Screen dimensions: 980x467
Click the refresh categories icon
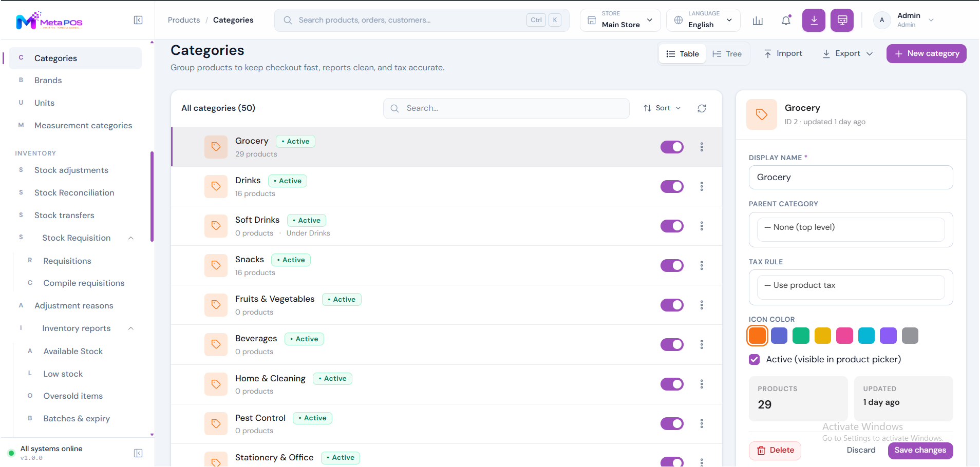702,108
